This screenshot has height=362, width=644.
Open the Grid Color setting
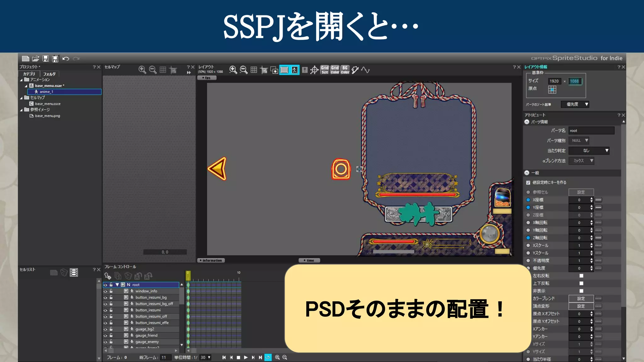(335, 70)
